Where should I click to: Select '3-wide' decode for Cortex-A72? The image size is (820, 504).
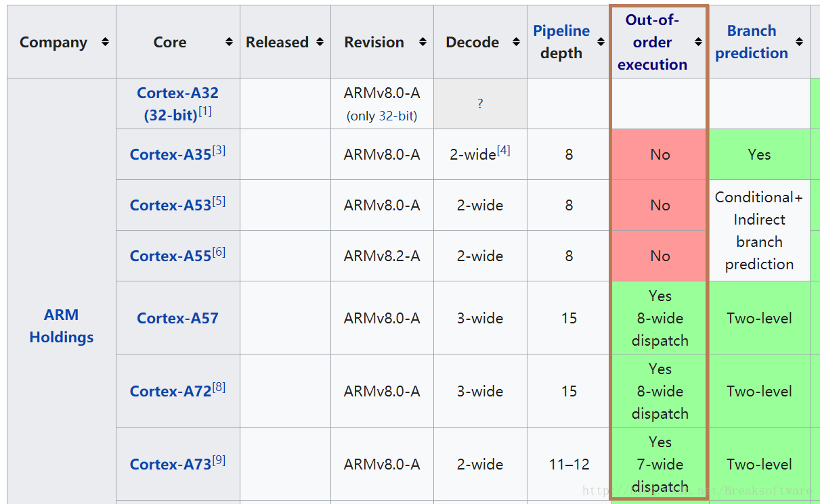pyautogui.click(x=480, y=391)
